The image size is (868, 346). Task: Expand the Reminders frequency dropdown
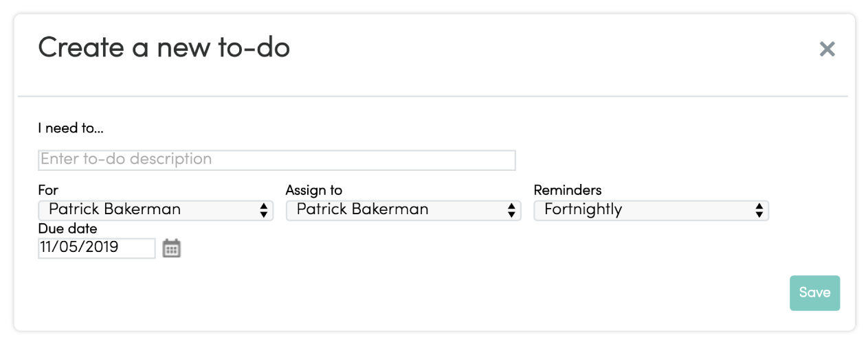pos(652,210)
